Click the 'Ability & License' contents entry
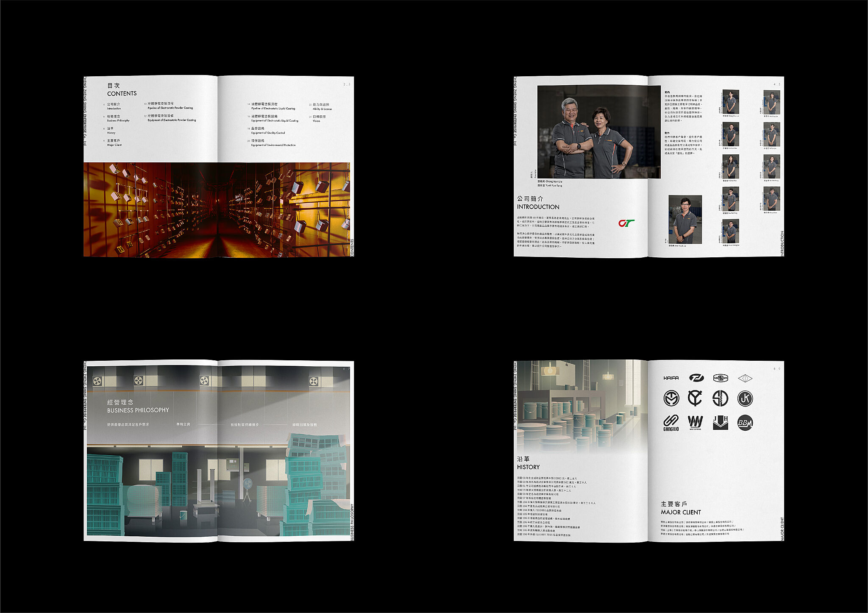Screen dimensions: 868x613 pyautogui.click(x=322, y=109)
